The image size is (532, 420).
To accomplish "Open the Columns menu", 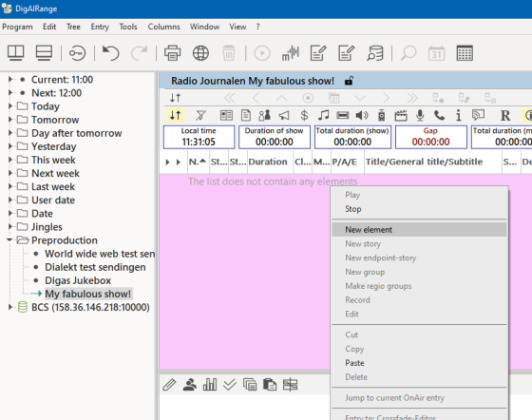I will (x=163, y=27).
